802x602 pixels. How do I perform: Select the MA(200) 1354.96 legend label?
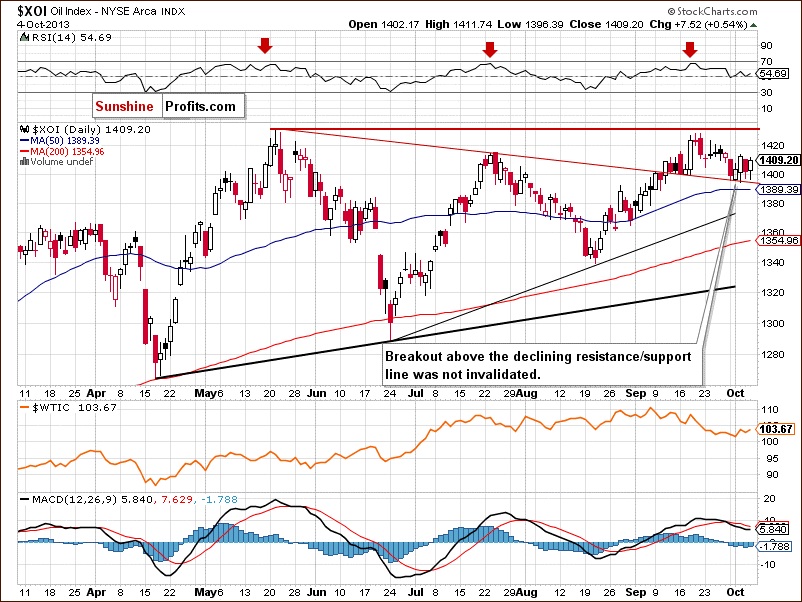pyautogui.click(x=68, y=152)
